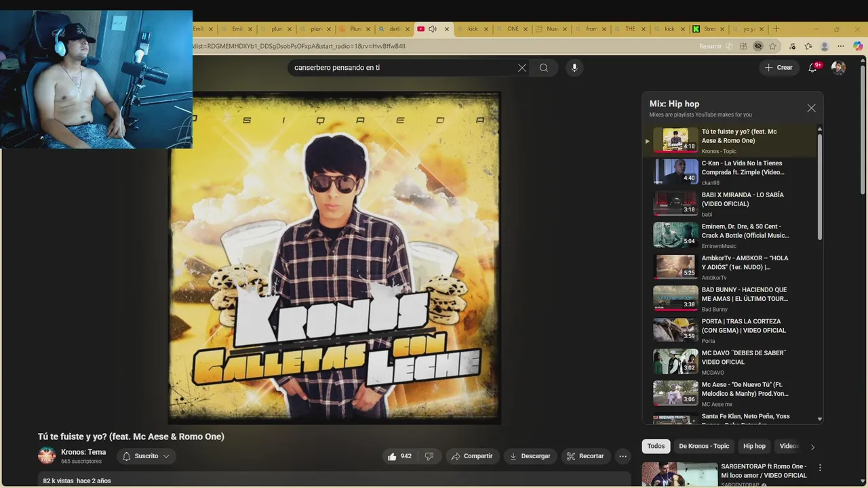This screenshot has width=868, height=488.
Task: Open the more actions ellipsis below the video
Action: click(623, 456)
